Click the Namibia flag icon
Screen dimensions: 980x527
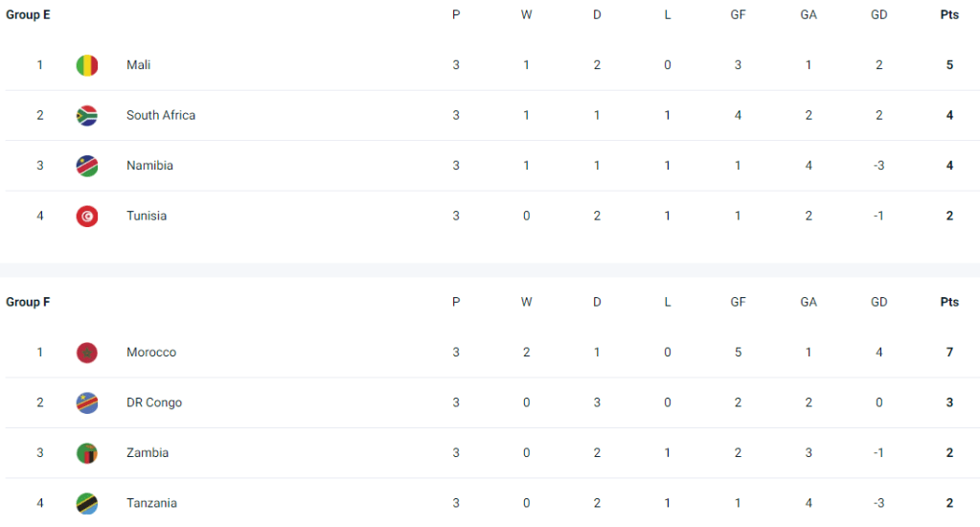87,166
